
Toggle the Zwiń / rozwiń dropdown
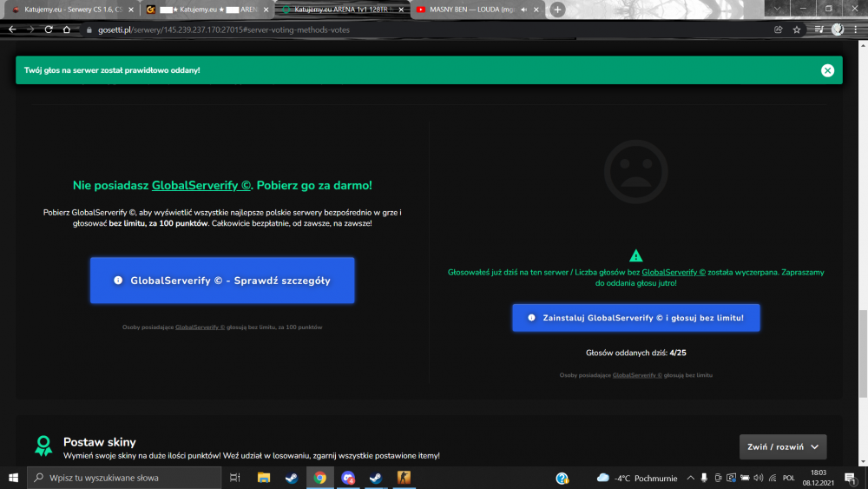pyautogui.click(x=783, y=447)
